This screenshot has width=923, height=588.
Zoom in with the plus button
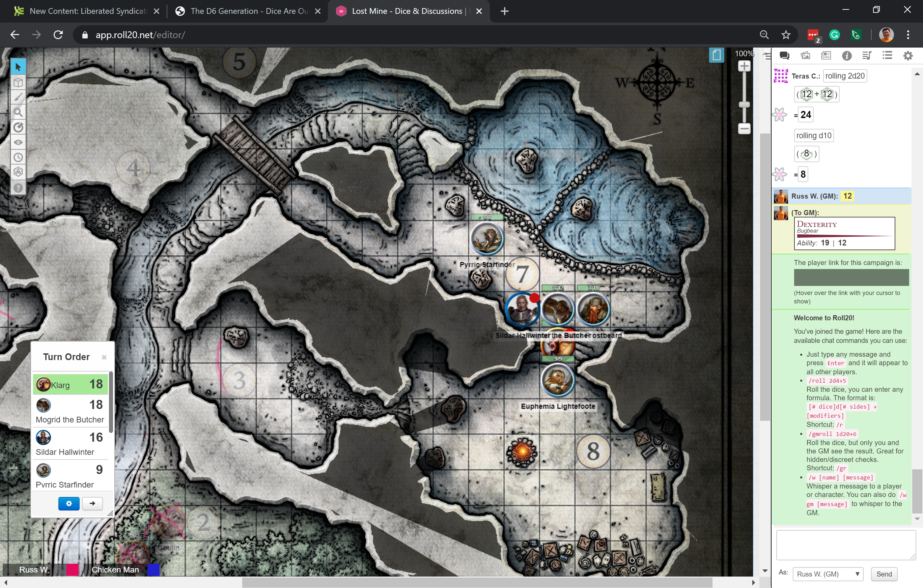744,66
